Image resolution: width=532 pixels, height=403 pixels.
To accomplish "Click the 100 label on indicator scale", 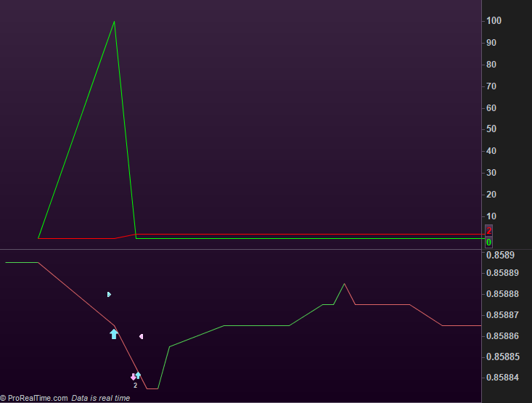I will tap(494, 21).
